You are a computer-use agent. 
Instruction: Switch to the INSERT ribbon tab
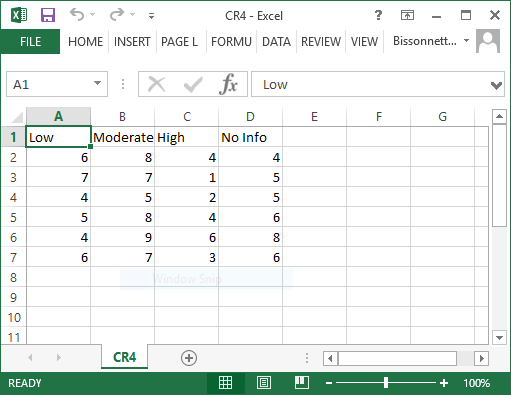coord(132,42)
